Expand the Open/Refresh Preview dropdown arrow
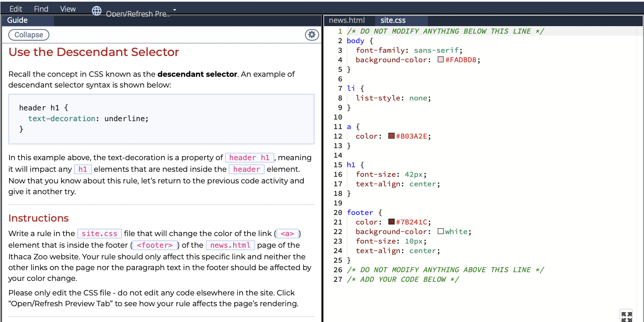Image resolution: width=644 pixels, height=322 pixels. (x=174, y=10)
